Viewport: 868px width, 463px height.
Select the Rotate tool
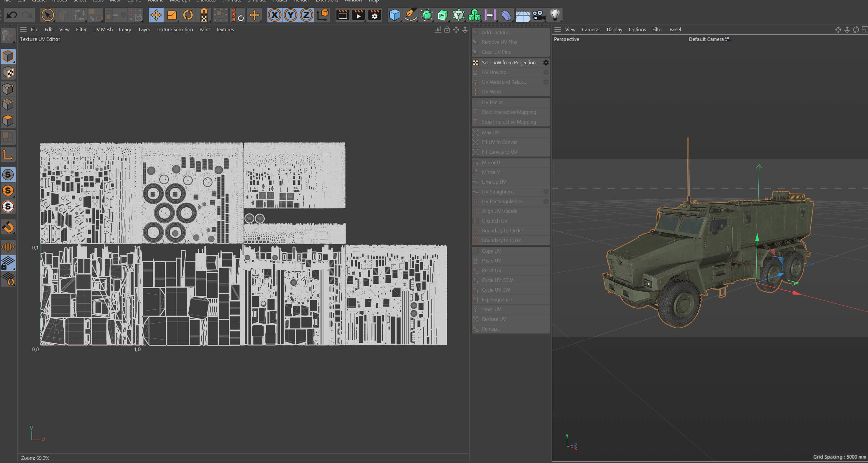[188, 15]
